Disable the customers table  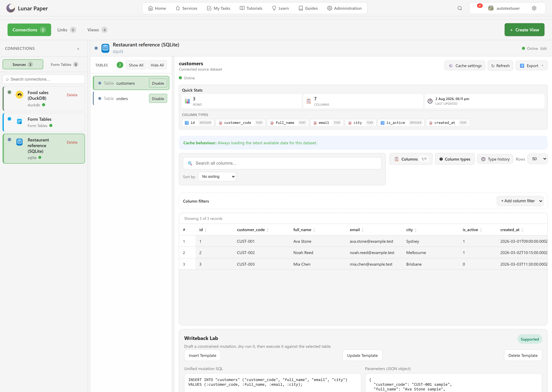pos(158,83)
